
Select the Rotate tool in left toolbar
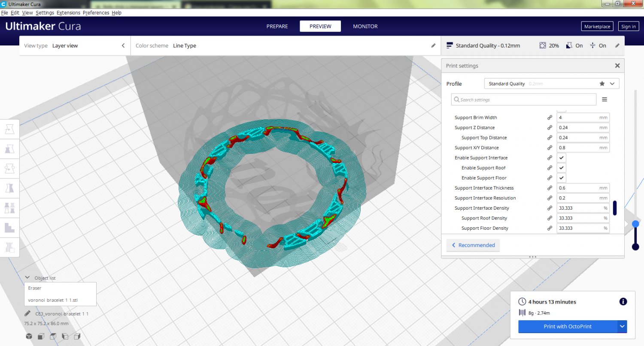[9, 168]
